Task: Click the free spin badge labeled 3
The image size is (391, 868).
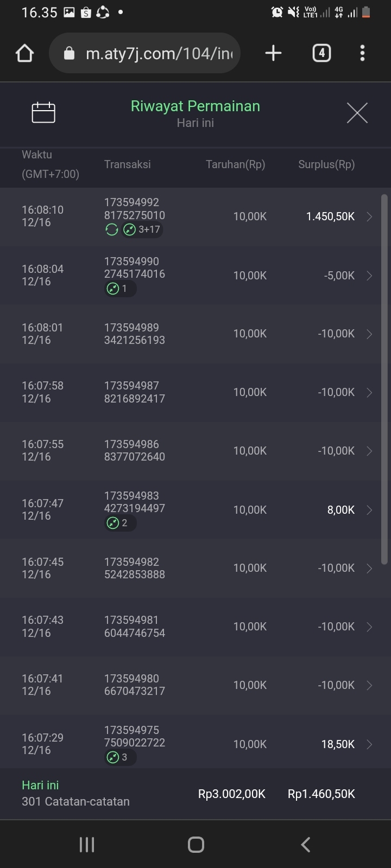Action: [x=119, y=757]
